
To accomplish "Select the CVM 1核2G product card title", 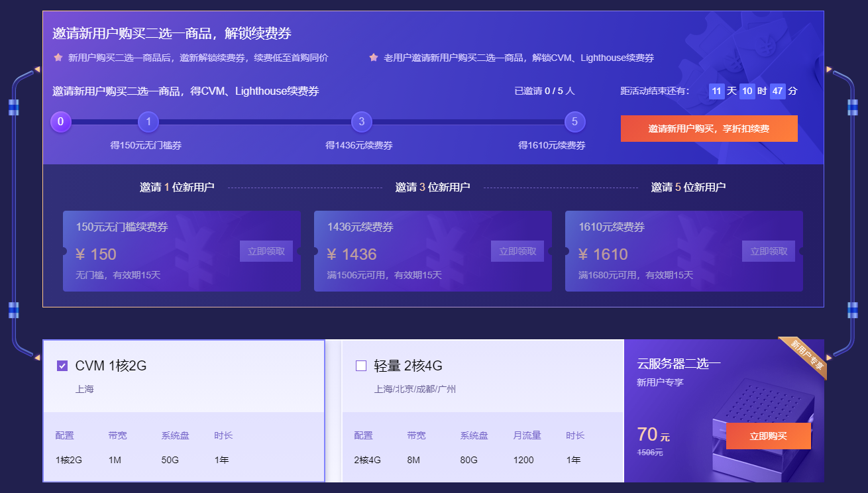I will pos(111,366).
